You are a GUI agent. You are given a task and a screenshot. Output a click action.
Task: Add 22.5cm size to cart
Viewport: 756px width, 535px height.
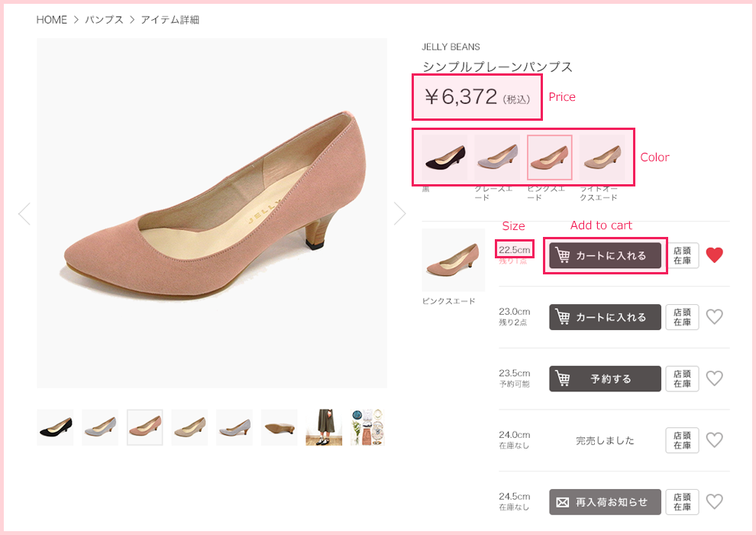coord(605,256)
